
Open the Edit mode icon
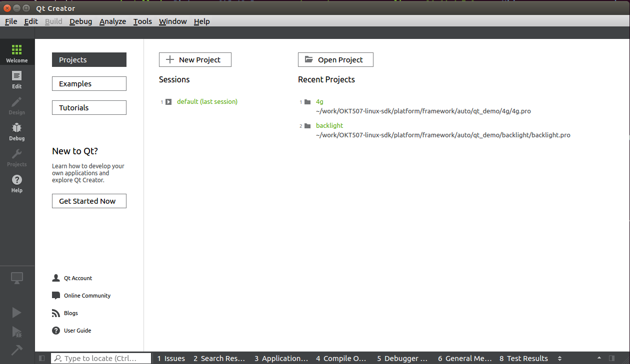coord(17,79)
